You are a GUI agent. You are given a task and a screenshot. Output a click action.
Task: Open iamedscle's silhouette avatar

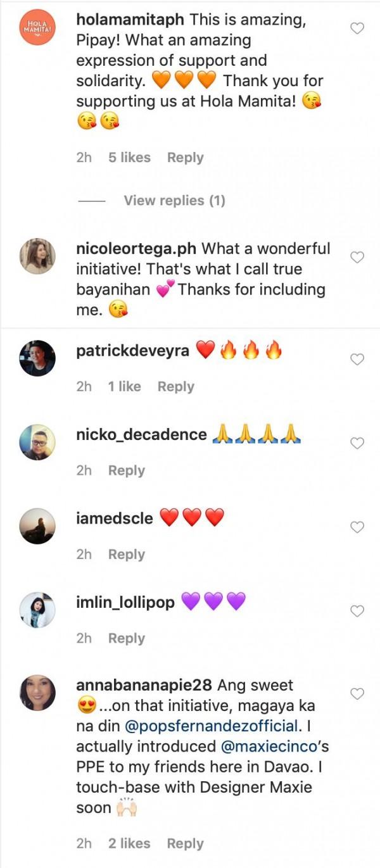37,525
